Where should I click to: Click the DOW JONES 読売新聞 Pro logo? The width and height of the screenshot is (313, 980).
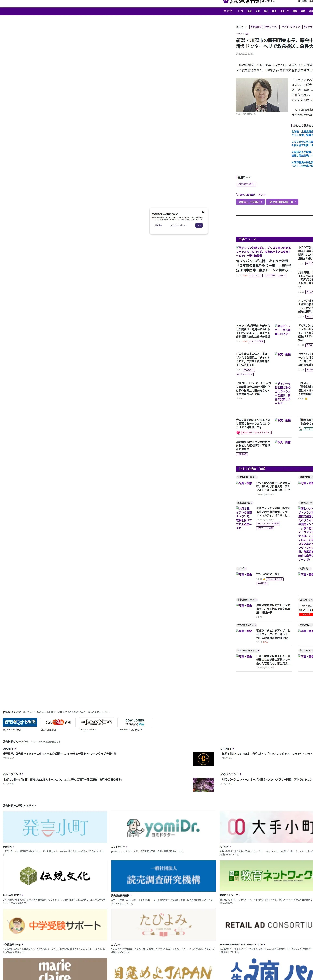point(134,722)
